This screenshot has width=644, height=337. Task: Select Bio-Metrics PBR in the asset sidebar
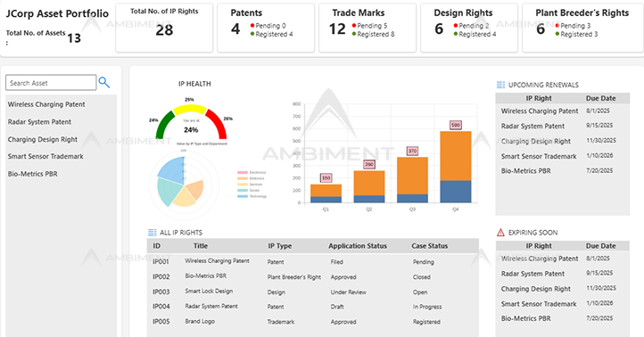(32, 174)
